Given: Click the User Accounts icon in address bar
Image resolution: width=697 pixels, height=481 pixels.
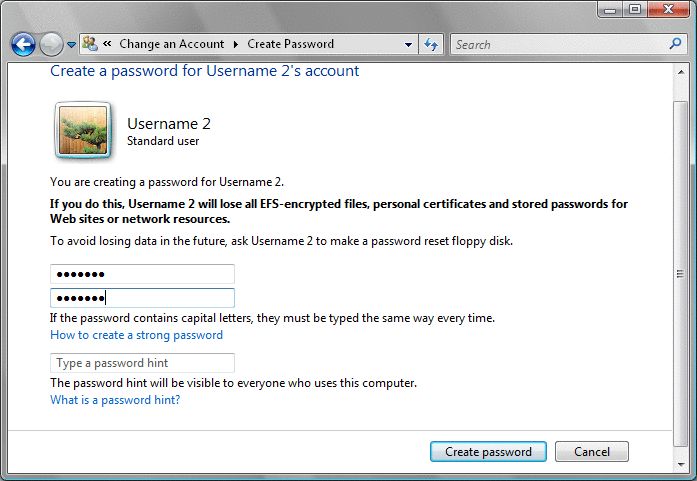Looking at the screenshot, I should point(90,44).
